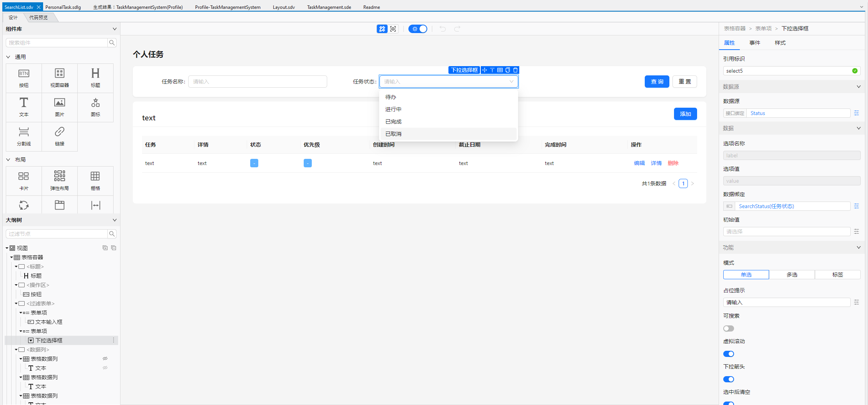Click the 编辑 link in the table row
This screenshot has height=405, width=868.
coord(639,163)
